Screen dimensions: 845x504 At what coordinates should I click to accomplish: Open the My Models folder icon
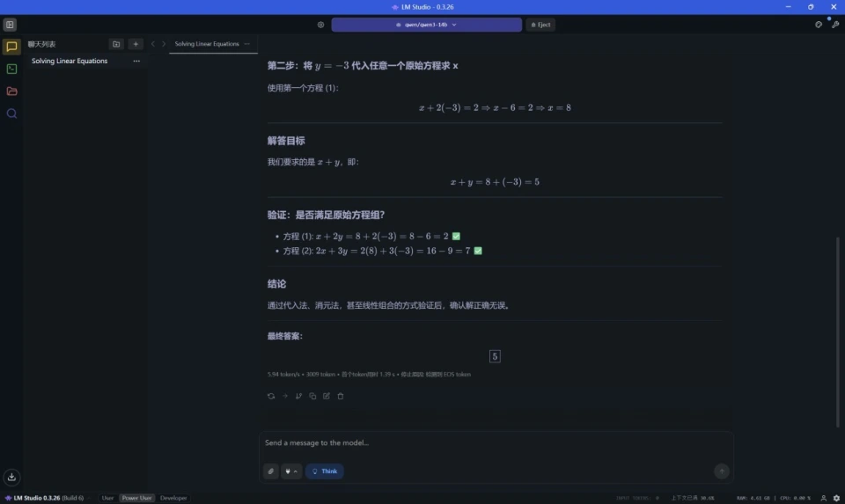[11, 91]
